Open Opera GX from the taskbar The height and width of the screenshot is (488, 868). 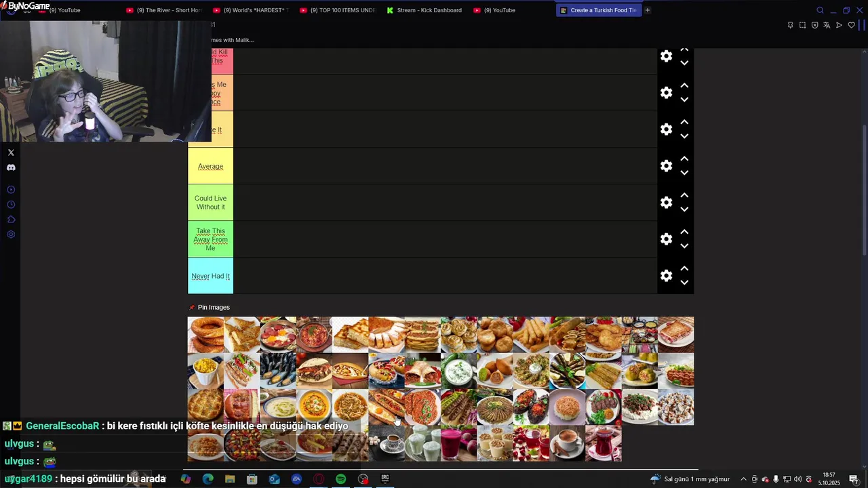click(x=319, y=479)
